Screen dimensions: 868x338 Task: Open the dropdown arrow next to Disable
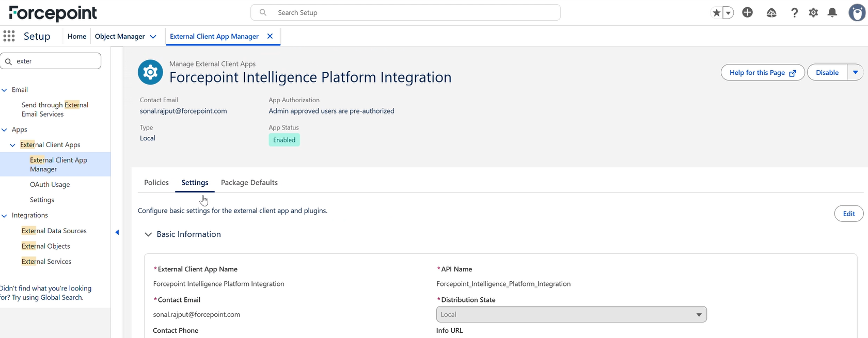pos(855,73)
